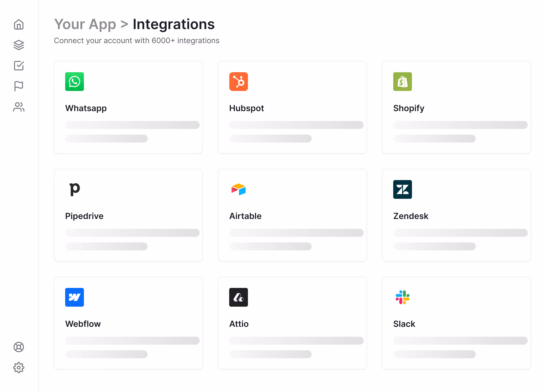546x392 pixels.
Task: Open the 'Pipedrive' card title
Action: (84, 216)
